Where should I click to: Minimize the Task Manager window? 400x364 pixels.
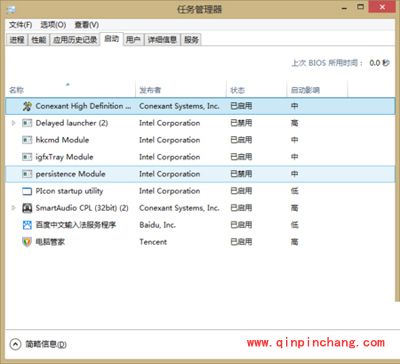click(x=345, y=8)
